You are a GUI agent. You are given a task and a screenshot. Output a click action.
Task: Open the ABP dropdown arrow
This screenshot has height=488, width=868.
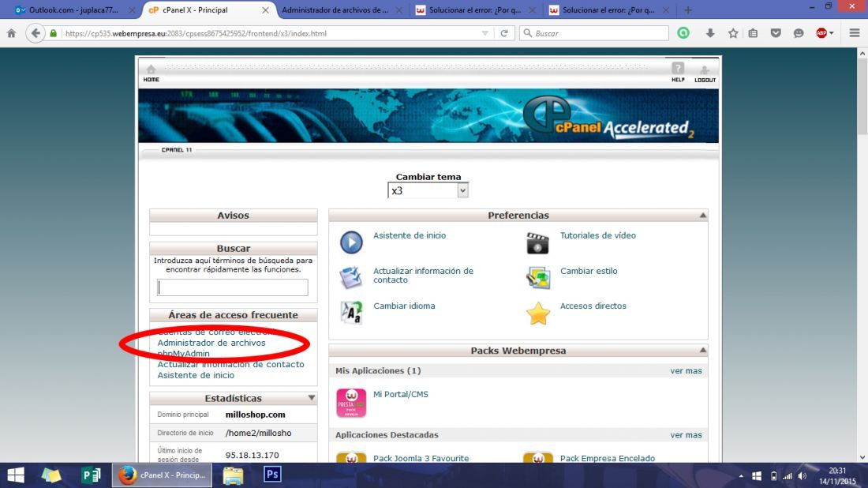(x=832, y=33)
